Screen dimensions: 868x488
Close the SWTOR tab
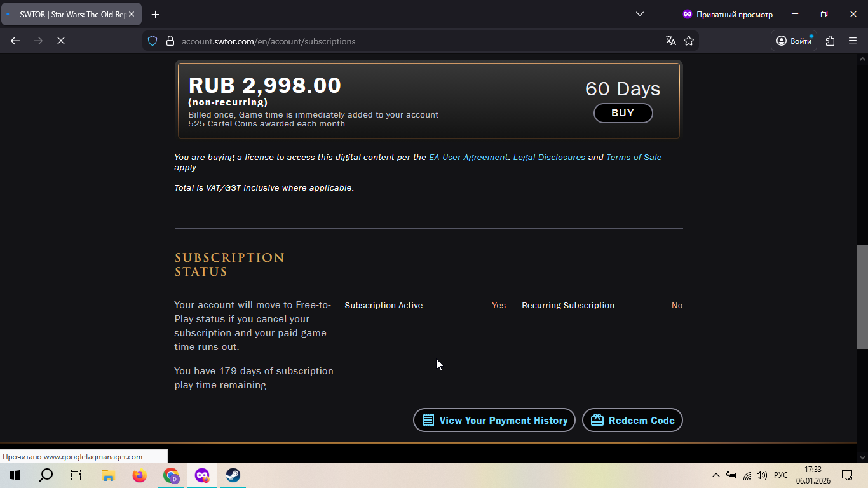point(132,14)
